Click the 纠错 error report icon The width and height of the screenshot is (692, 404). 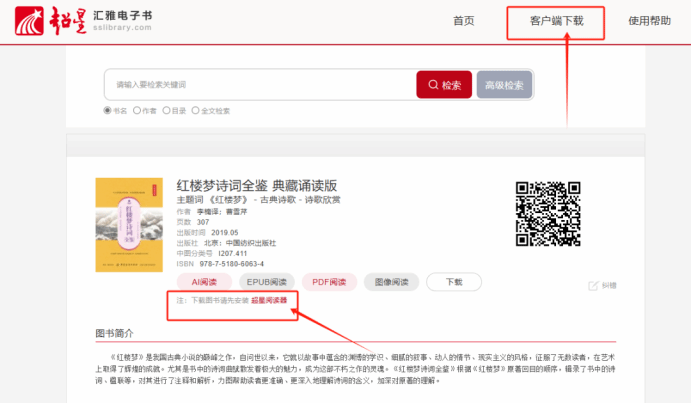pos(594,285)
